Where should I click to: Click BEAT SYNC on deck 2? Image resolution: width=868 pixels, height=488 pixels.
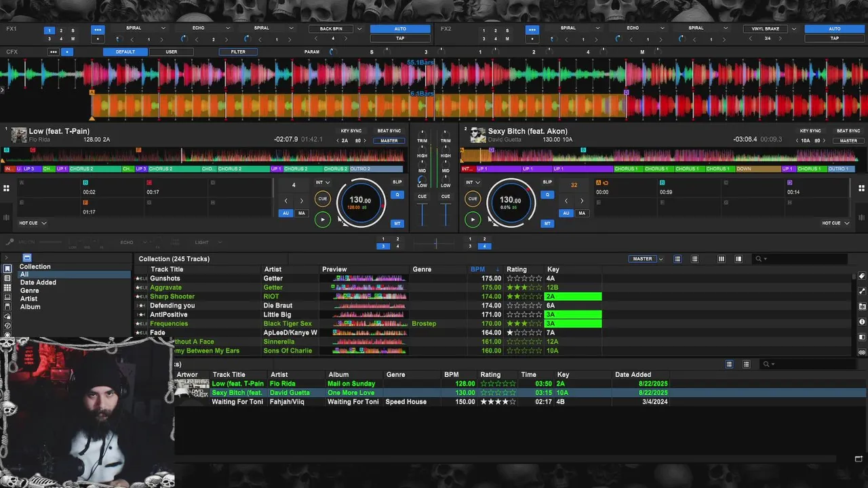click(848, 131)
